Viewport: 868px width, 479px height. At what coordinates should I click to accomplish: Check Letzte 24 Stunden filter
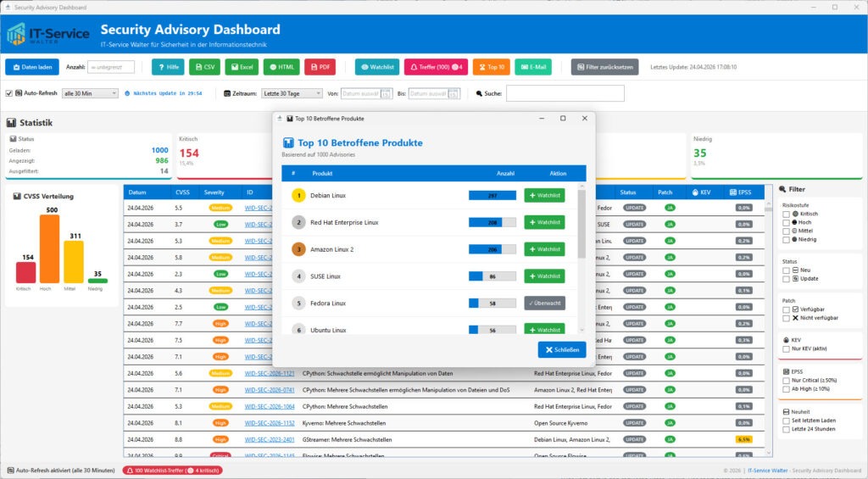click(786, 429)
